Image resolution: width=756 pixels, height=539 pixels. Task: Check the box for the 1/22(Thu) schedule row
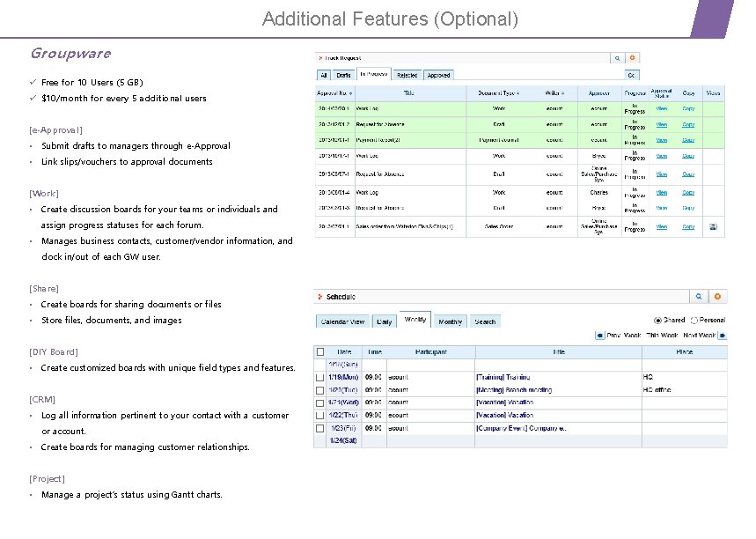pyautogui.click(x=319, y=415)
